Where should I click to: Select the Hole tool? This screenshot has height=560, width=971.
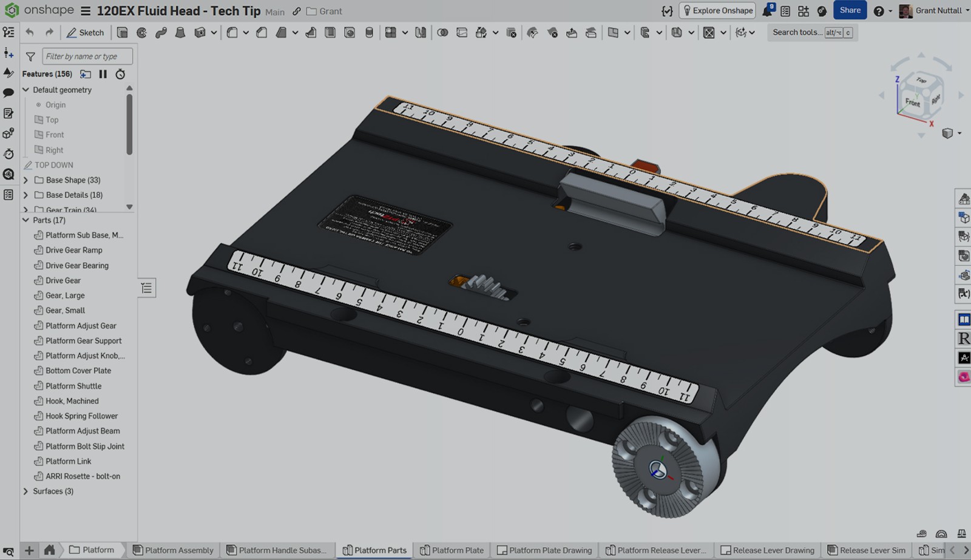click(x=350, y=33)
